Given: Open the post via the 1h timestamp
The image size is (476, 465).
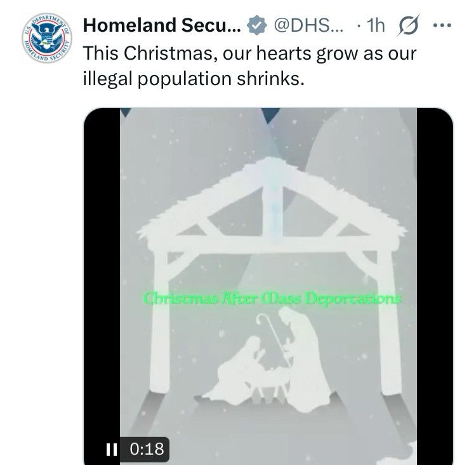Looking at the screenshot, I should 376,25.
